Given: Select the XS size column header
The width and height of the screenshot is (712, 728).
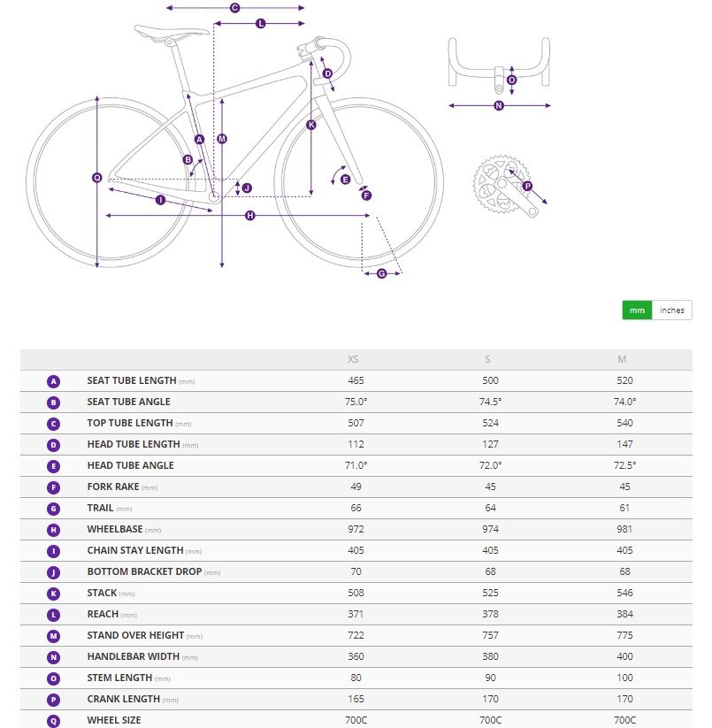Looking at the screenshot, I should click(353, 359).
